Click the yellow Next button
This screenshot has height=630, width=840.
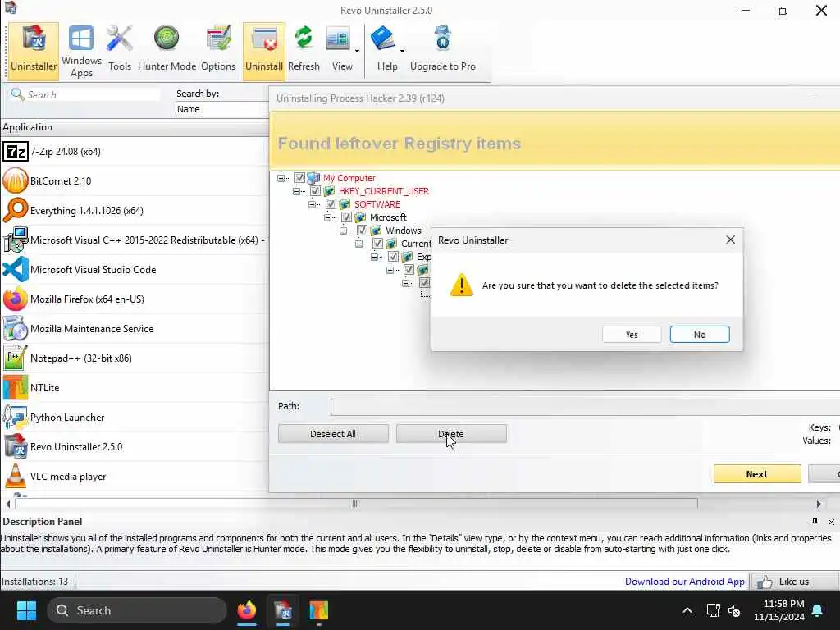[x=757, y=474]
